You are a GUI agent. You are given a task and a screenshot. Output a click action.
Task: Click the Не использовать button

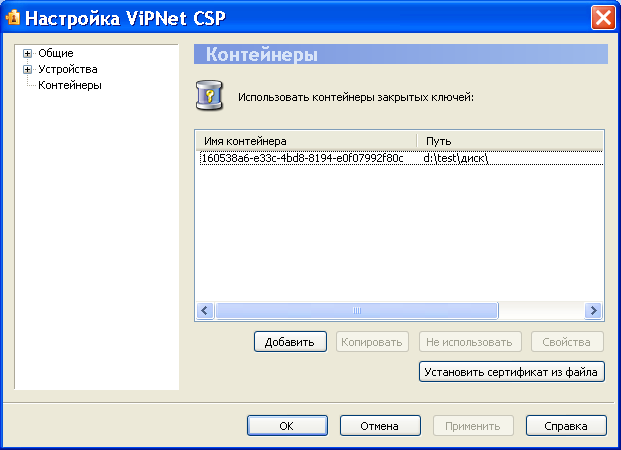point(470,342)
